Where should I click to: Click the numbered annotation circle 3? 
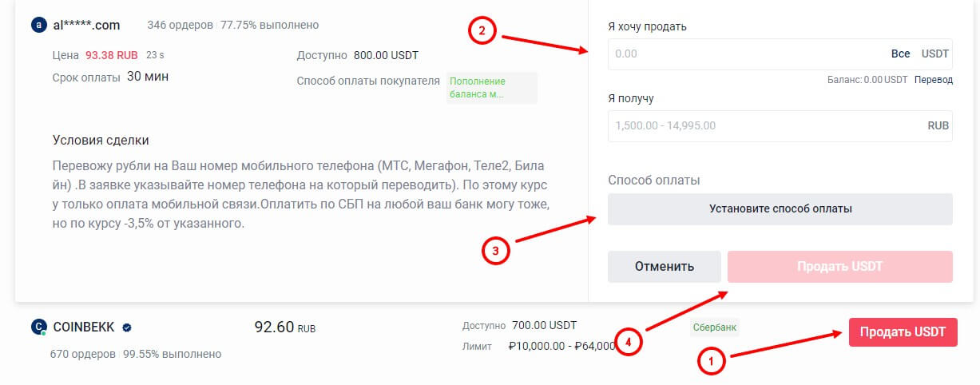pyautogui.click(x=495, y=251)
